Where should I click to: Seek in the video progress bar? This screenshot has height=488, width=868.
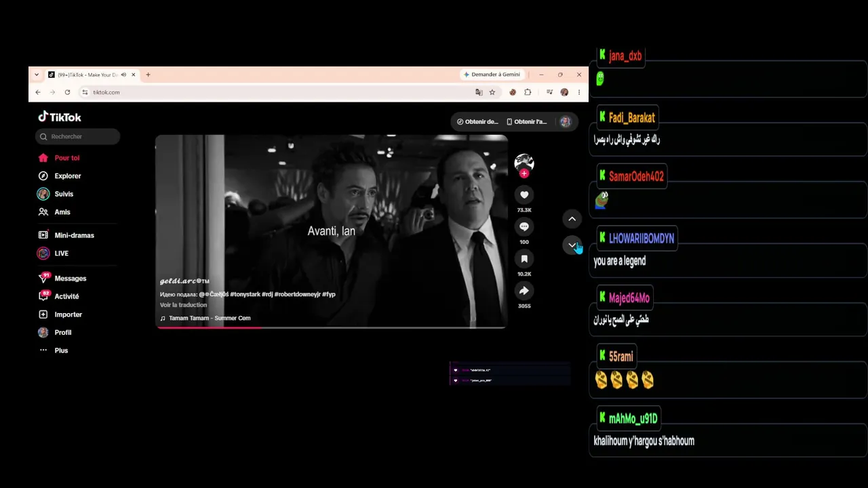[x=331, y=327]
